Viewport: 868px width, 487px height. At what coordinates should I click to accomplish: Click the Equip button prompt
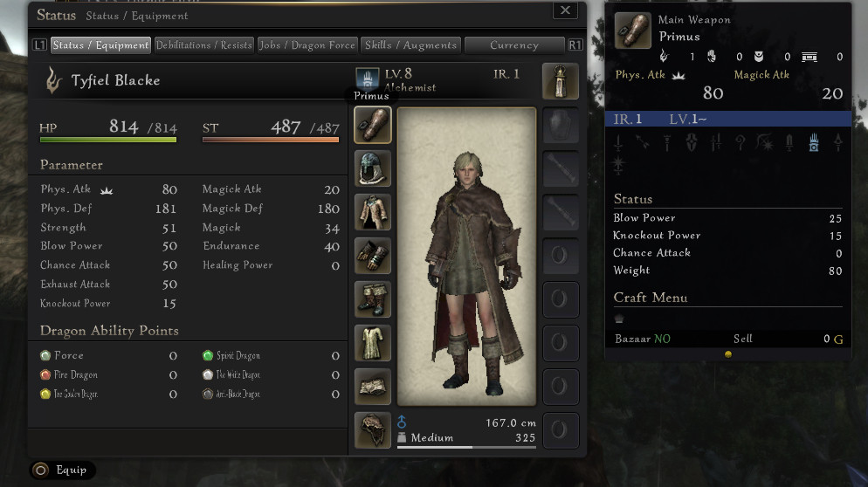pyautogui.click(x=62, y=470)
